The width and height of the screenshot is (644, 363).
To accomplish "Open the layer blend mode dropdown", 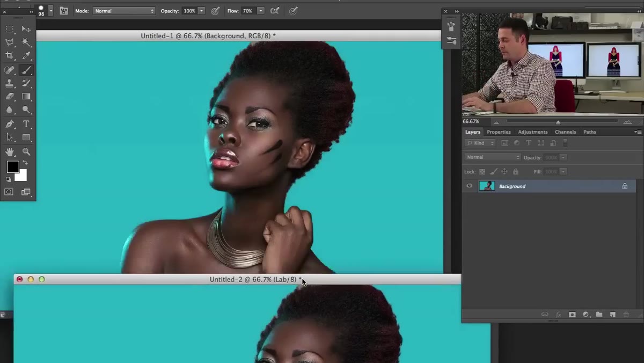I will pos(493,157).
